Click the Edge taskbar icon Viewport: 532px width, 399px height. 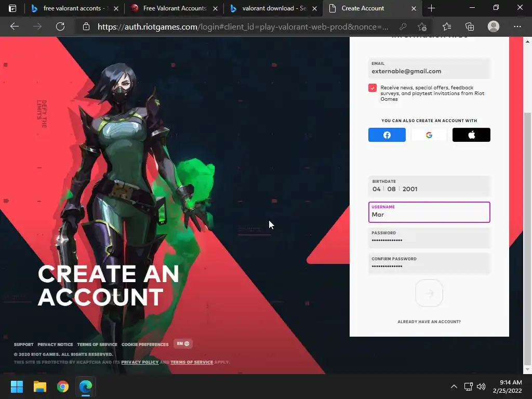click(x=86, y=387)
